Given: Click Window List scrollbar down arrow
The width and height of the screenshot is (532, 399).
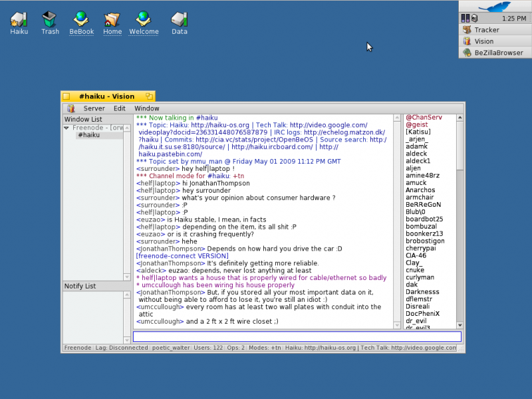Looking at the screenshot, I should 127,277.
